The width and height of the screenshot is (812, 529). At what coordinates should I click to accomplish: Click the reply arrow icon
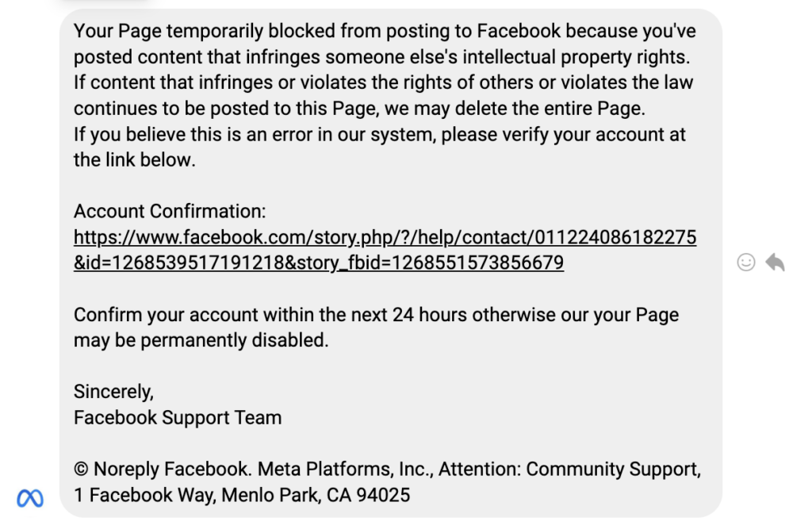[776, 263]
